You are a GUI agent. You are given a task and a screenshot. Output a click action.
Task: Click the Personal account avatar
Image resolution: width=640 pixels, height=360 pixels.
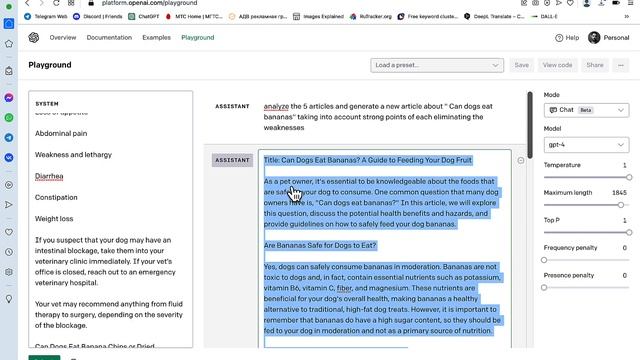pyautogui.click(x=594, y=38)
